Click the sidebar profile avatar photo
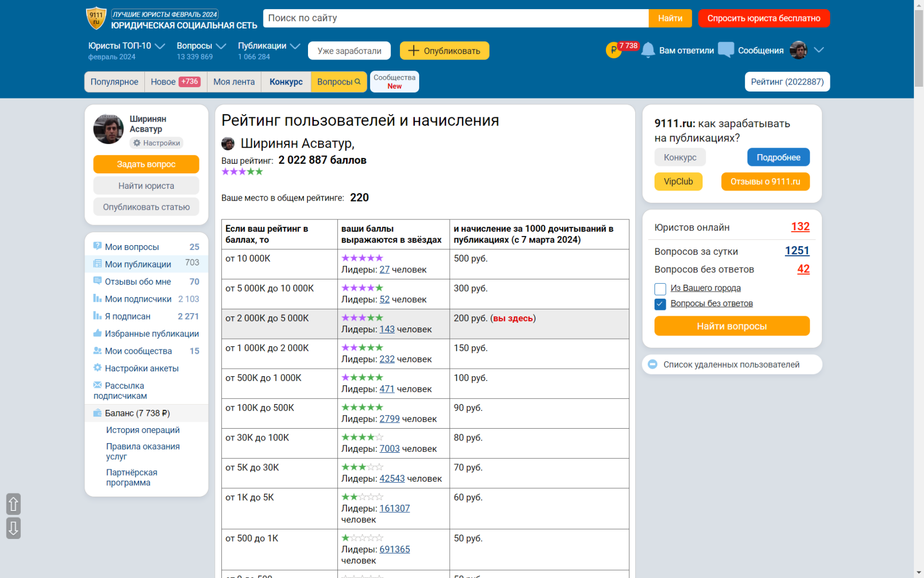The height and width of the screenshot is (578, 924). [x=109, y=129]
